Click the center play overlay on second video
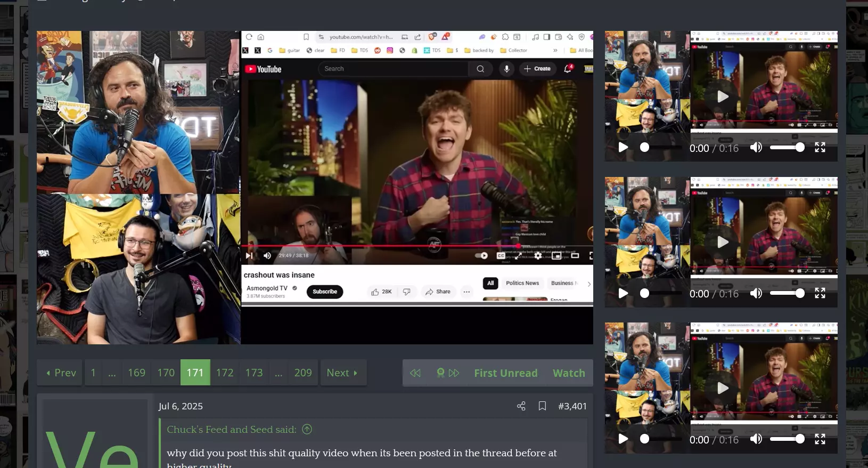Image resolution: width=868 pixels, height=468 pixels. pyautogui.click(x=722, y=242)
